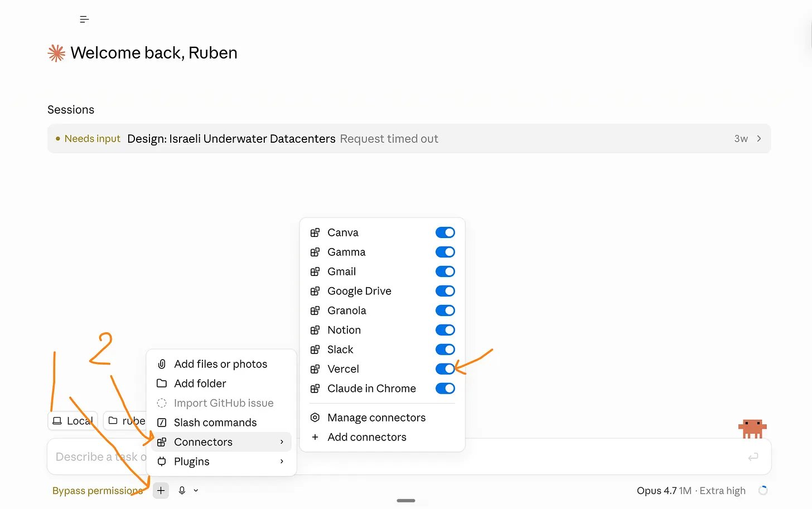Open Slash commands menu entry
812x509 pixels.
(x=221, y=423)
